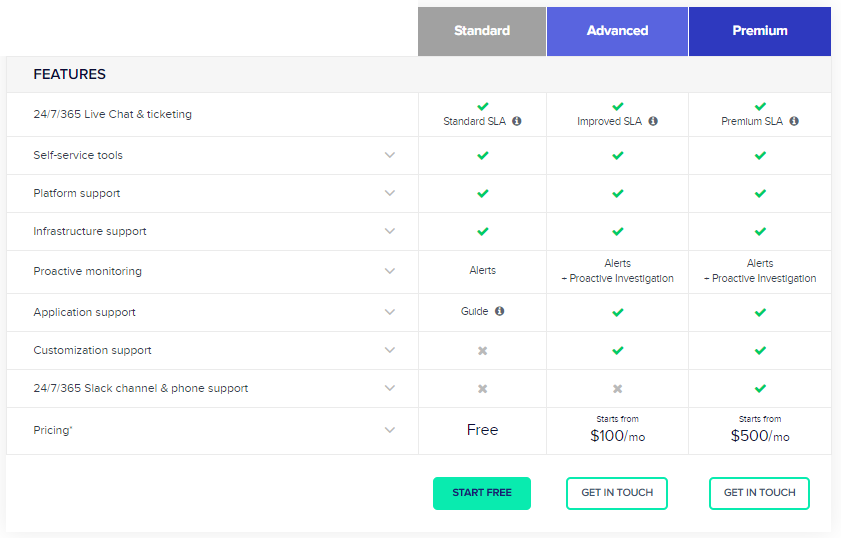Expand the Platform support row
Image resolution: width=841 pixels, height=538 pixels.
click(x=390, y=193)
